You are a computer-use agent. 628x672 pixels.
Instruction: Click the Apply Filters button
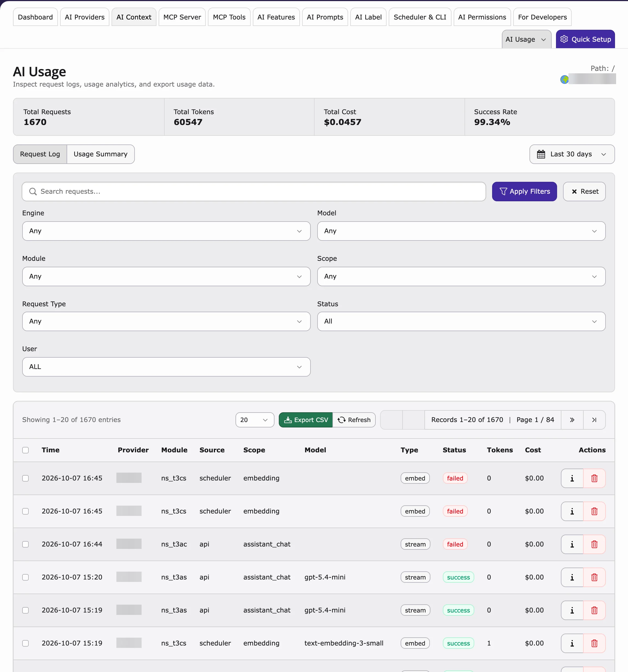pyautogui.click(x=524, y=192)
